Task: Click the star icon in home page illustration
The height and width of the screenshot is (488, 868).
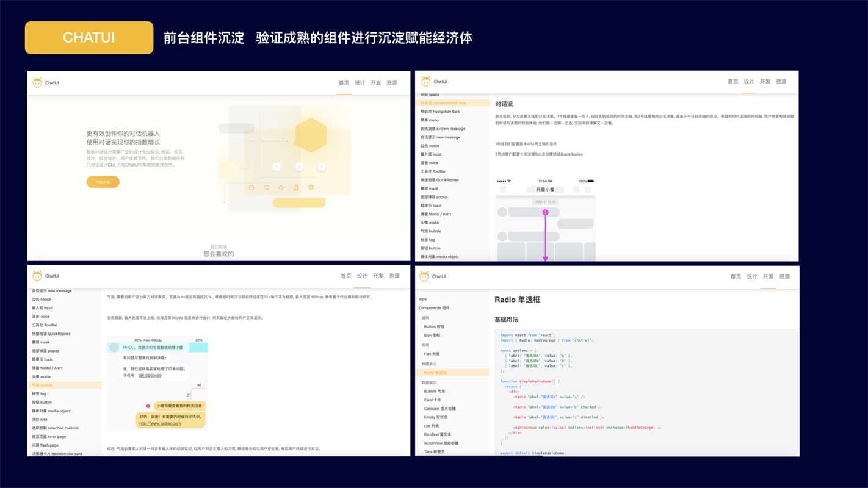Action: [281, 188]
